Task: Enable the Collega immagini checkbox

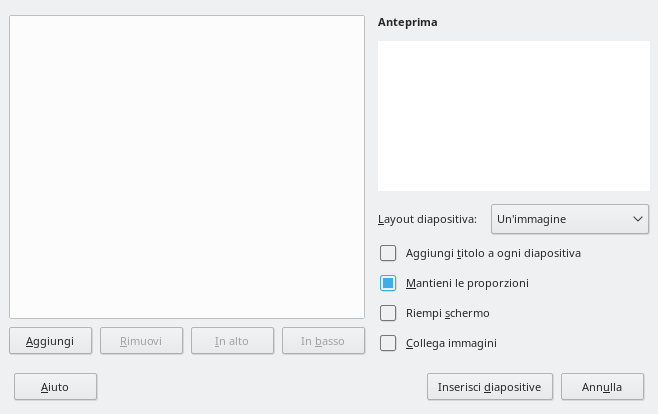Action: pos(388,343)
